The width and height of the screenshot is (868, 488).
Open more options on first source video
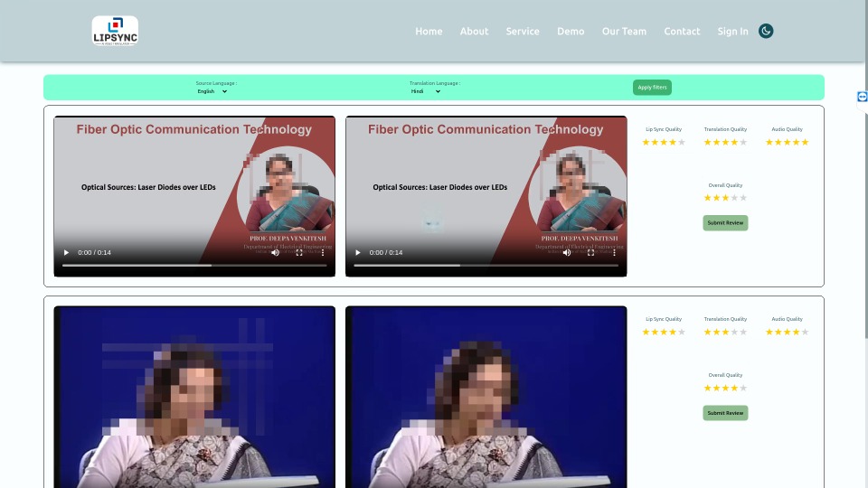(323, 252)
